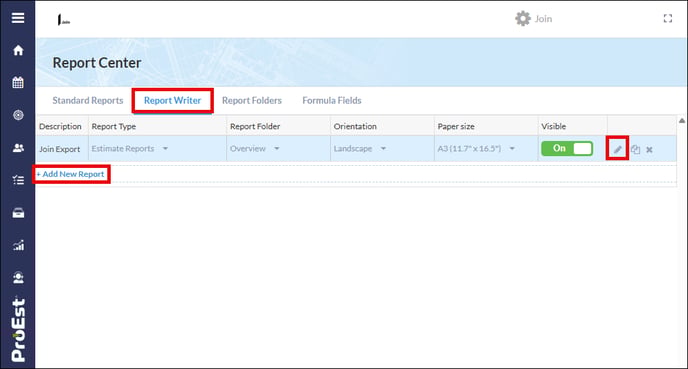
Task: Open the Overview report folder dropdown
Action: [x=277, y=149]
